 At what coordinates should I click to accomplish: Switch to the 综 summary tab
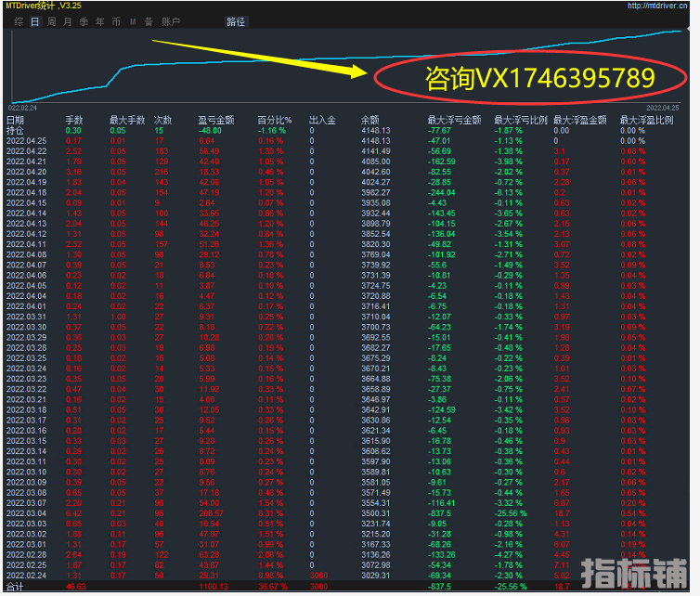click(19, 20)
